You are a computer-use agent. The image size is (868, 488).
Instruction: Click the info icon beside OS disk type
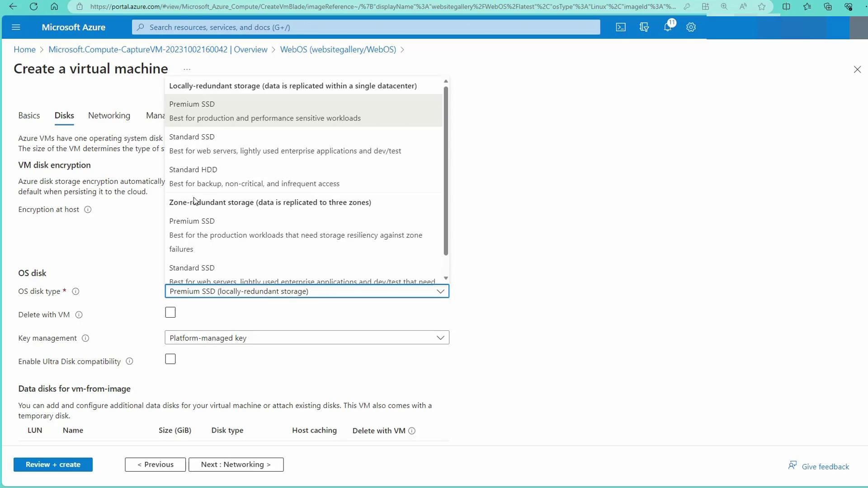pyautogui.click(x=76, y=291)
